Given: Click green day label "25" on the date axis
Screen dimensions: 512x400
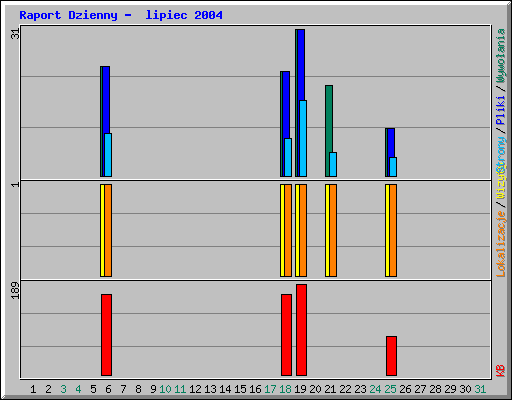Looking at the screenshot, I should tap(390, 389).
